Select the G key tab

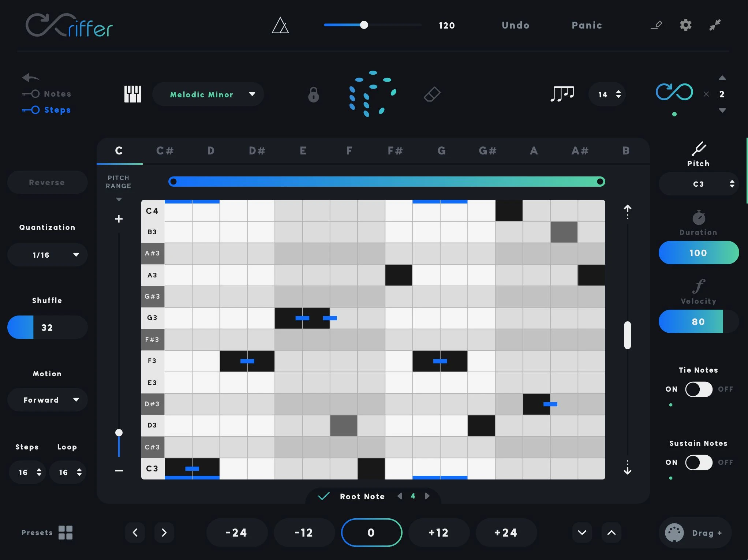pyautogui.click(x=441, y=151)
